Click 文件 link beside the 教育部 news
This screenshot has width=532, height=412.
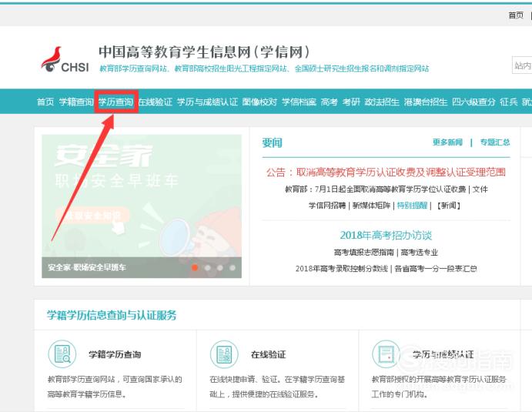pyautogui.click(x=480, y=189)
